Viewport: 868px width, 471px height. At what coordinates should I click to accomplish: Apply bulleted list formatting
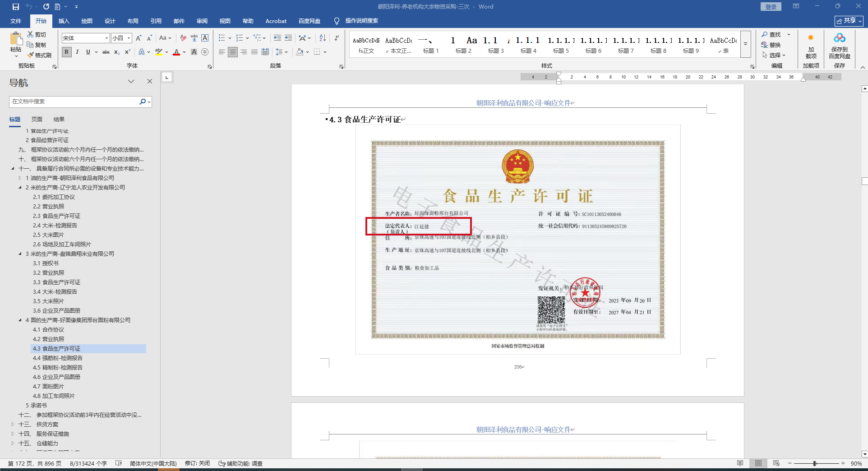(222, 38)
